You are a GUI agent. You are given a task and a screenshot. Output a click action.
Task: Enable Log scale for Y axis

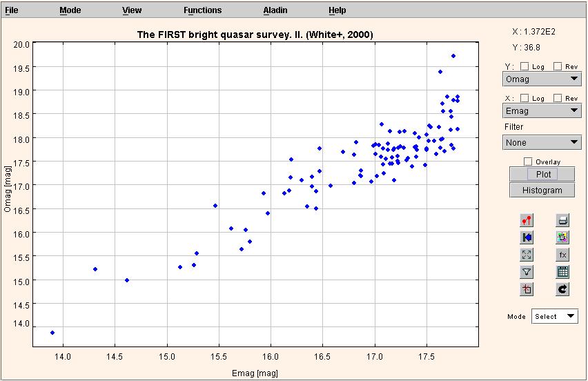point(525,67)
